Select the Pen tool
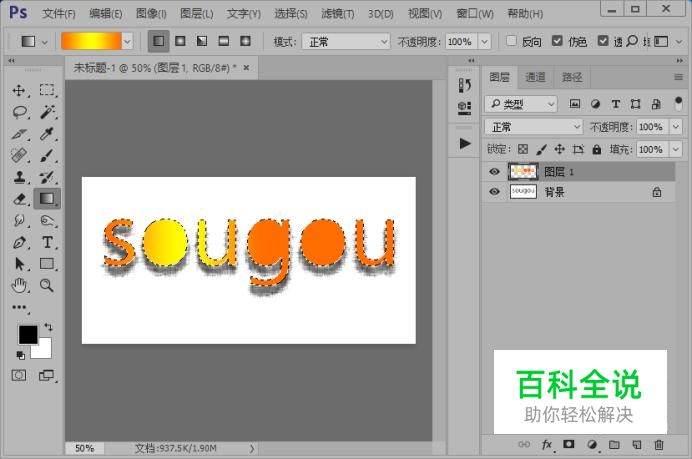Screen dimensions: 692x459 point(19,242)
